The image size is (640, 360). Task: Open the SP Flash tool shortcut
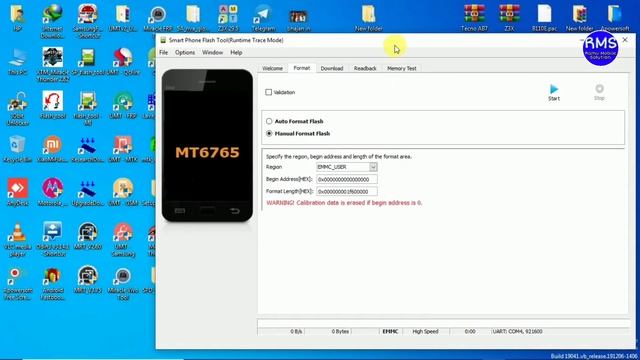tap(88, 62)
